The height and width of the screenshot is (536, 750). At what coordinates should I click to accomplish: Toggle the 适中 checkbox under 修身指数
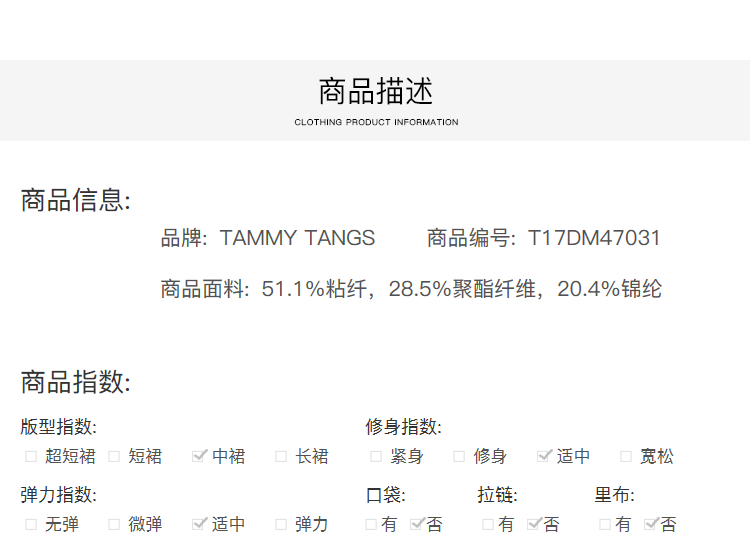pos(544,457)
